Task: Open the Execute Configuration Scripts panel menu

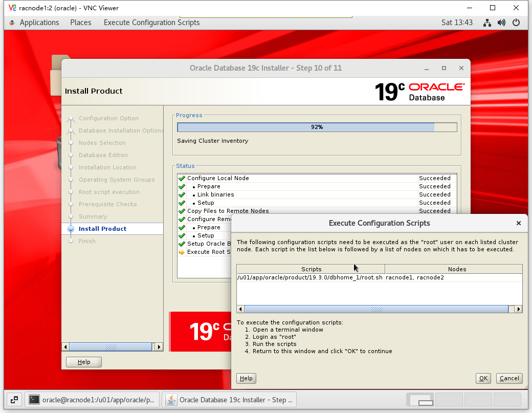Action: tap(151, 23)
